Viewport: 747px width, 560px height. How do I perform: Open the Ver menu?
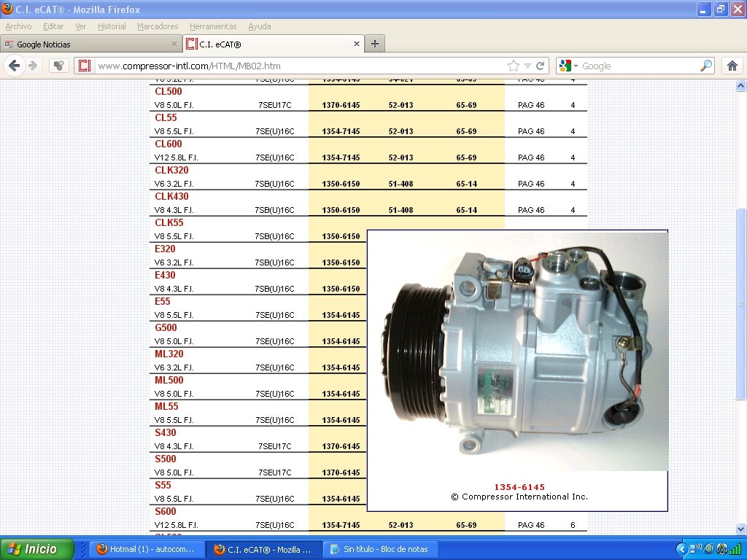point(80,26)
